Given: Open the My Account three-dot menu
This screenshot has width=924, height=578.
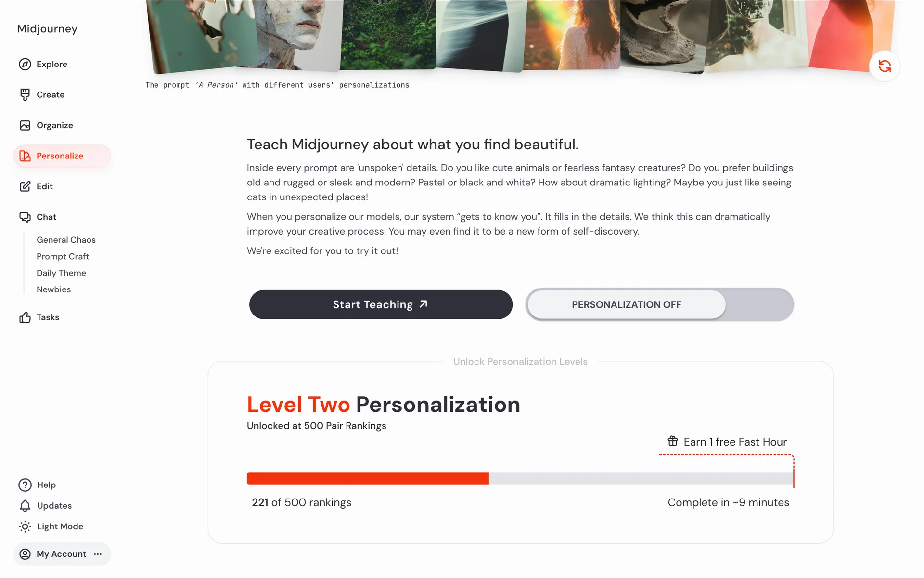Looking at the screenshot, I should (98, 554).
